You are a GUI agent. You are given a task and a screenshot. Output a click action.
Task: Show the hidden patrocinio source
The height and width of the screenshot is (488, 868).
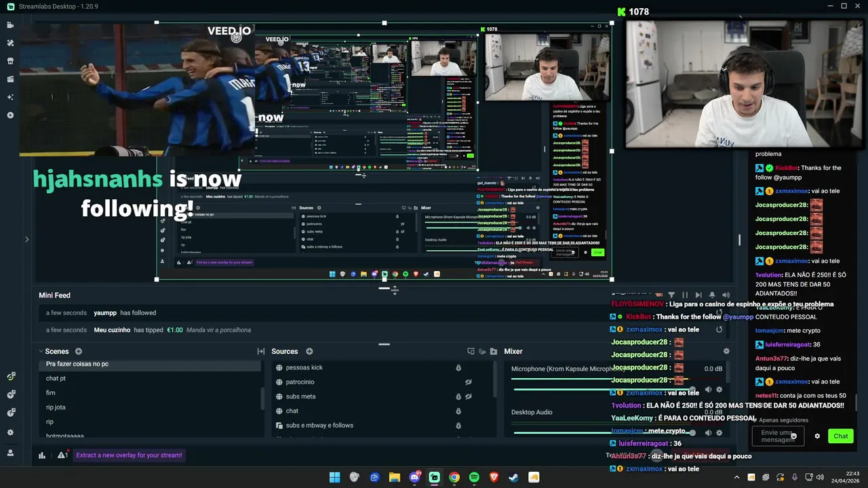coord(468,382)
